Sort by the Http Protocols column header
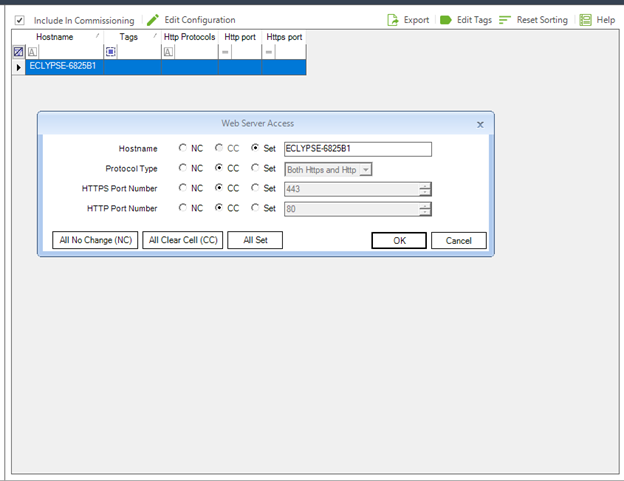Screen dimensions: 624x481 (x=190, y=37)
